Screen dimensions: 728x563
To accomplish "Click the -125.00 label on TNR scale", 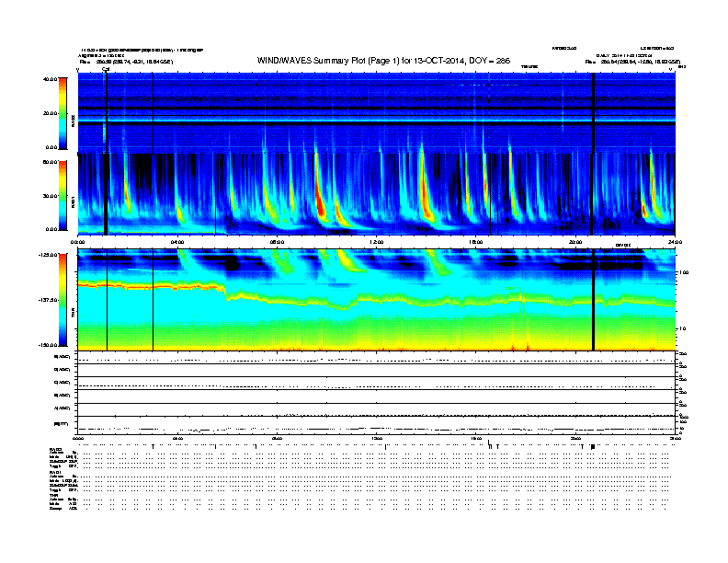I will pos(49,255).
